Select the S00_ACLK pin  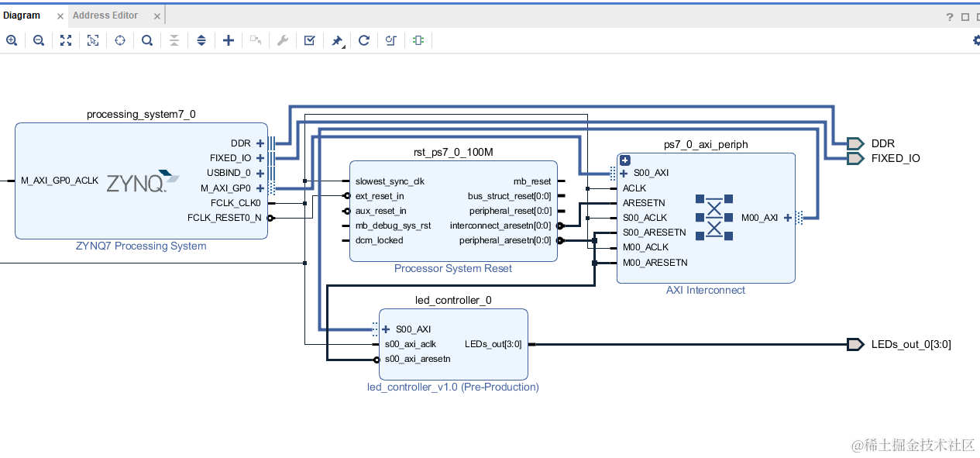tap(645, 218)
